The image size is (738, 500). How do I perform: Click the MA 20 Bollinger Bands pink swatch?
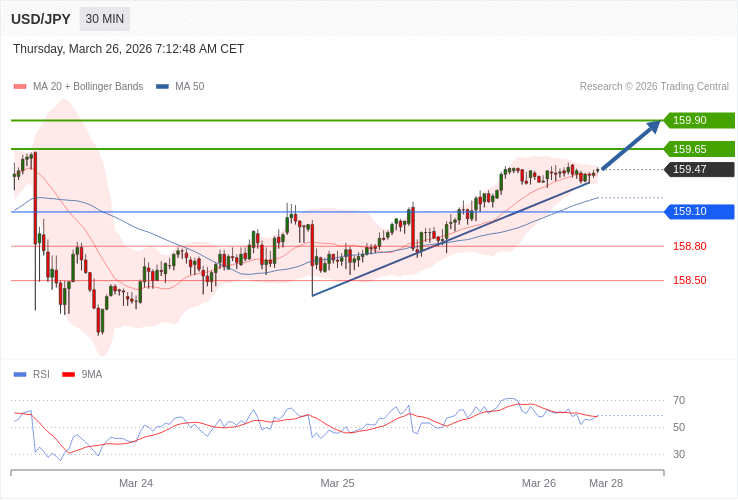(x=20, y=87)
